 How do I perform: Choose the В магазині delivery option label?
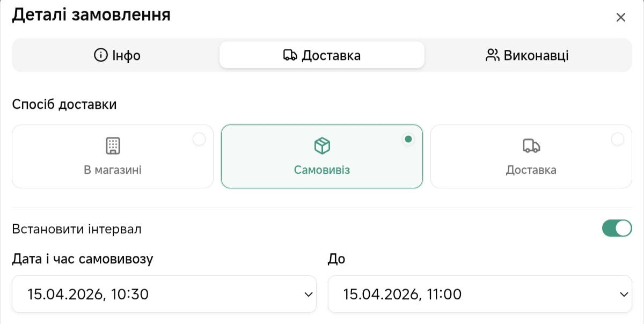coord(113,170)
